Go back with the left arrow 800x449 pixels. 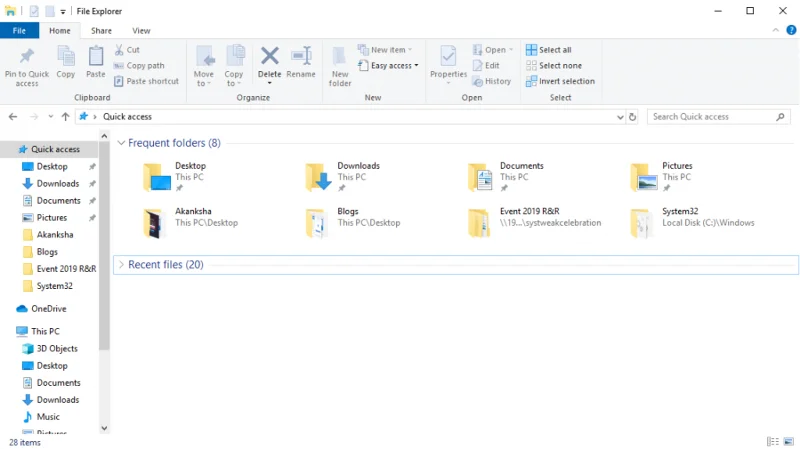point(13,117)
